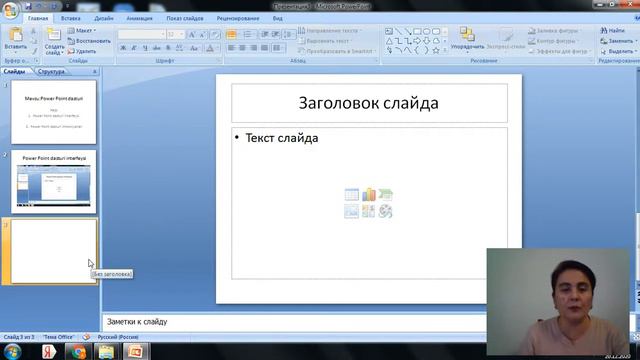Select slide 1 thumbnail in the panel

pyautogui.click(x=53, y=112)
